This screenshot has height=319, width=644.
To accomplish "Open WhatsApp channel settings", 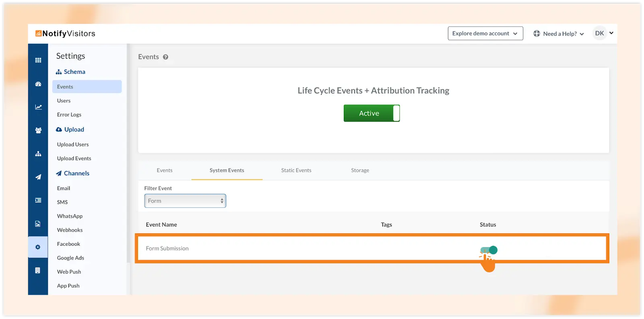I will pyautogui.click(x=70, y=216).
